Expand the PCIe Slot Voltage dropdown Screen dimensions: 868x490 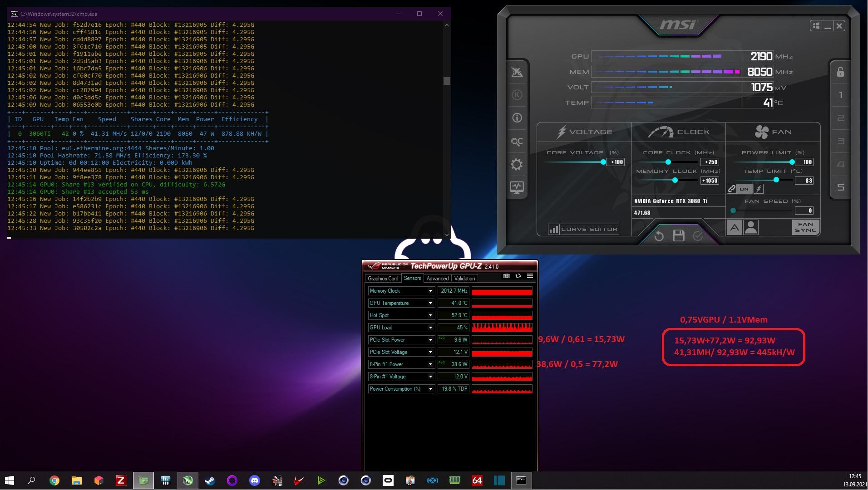tap(430, 352)
